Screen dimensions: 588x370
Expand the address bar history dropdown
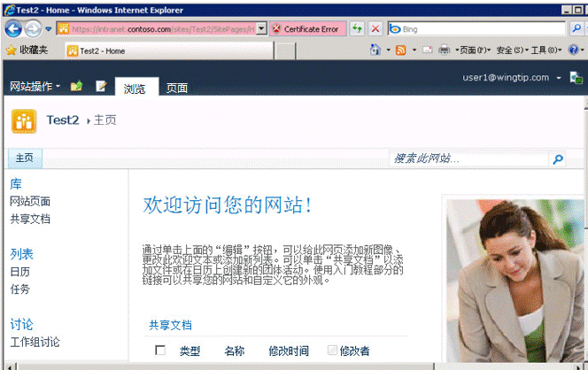pos(262,29)
